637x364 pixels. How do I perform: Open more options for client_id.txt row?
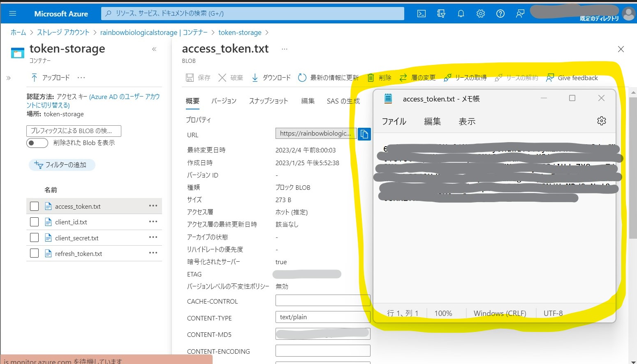click(153, 221)
